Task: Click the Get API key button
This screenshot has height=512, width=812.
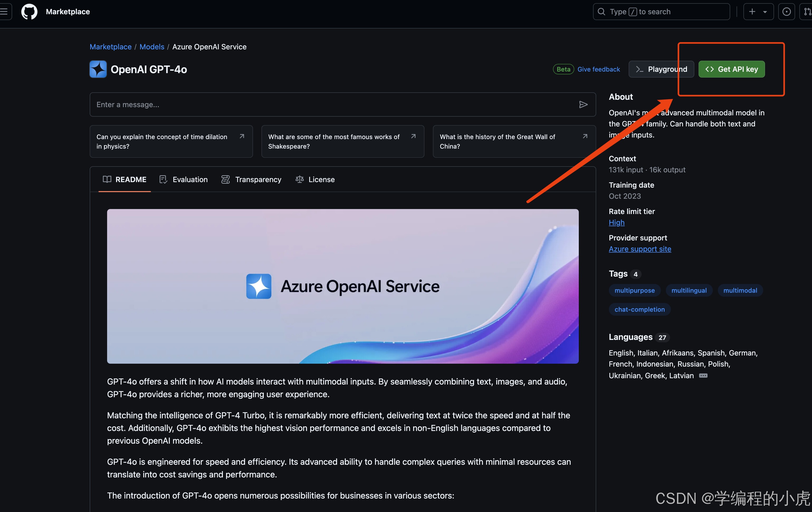Action: click(732, 69)
